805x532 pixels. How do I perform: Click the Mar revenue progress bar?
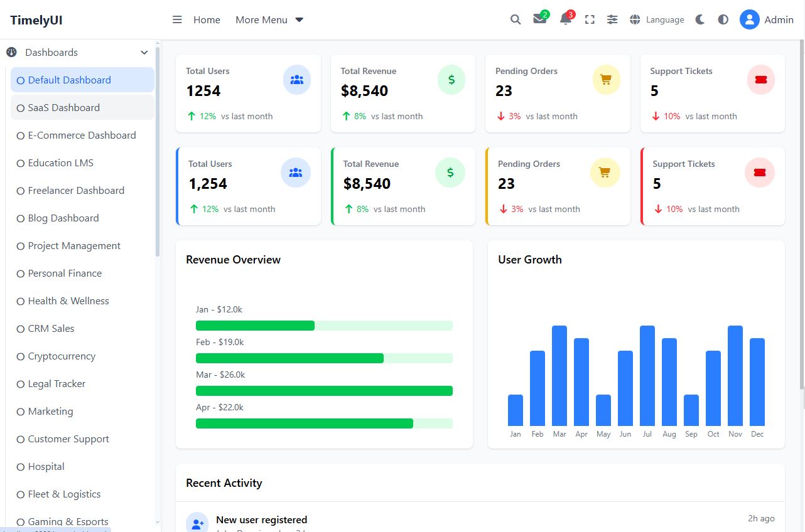[324, 391]
